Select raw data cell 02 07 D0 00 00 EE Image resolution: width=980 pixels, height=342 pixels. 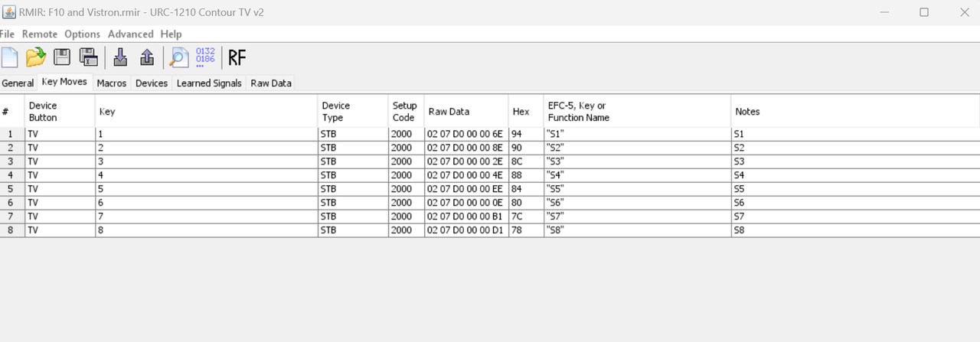(466, 189)
